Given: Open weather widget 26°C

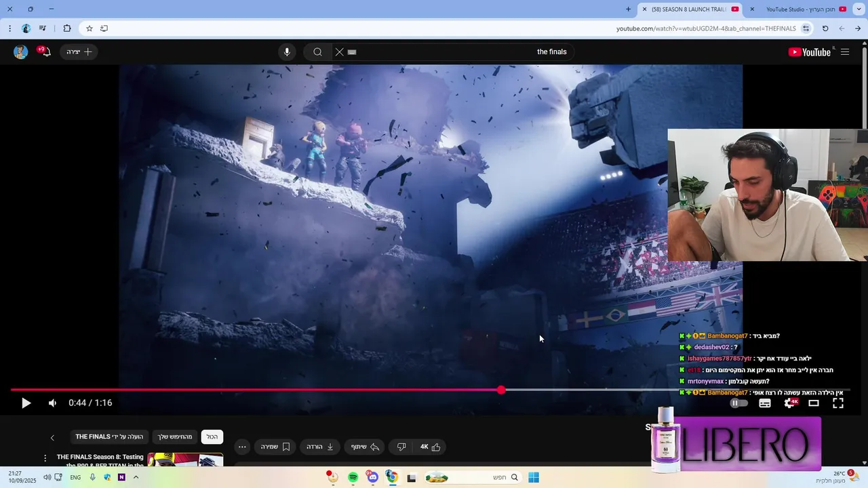Looking at the screenshot, I should (x=835, y=477).
